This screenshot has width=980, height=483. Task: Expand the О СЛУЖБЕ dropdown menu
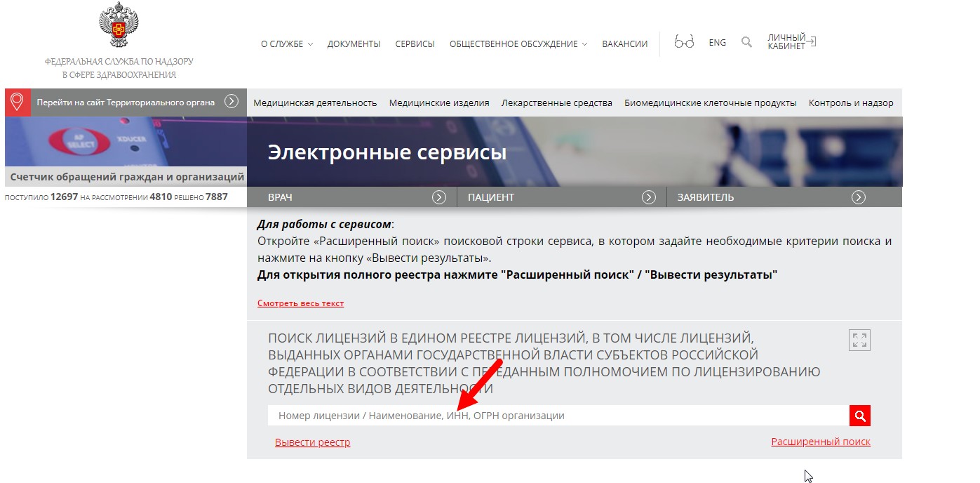tap(286, 44)
